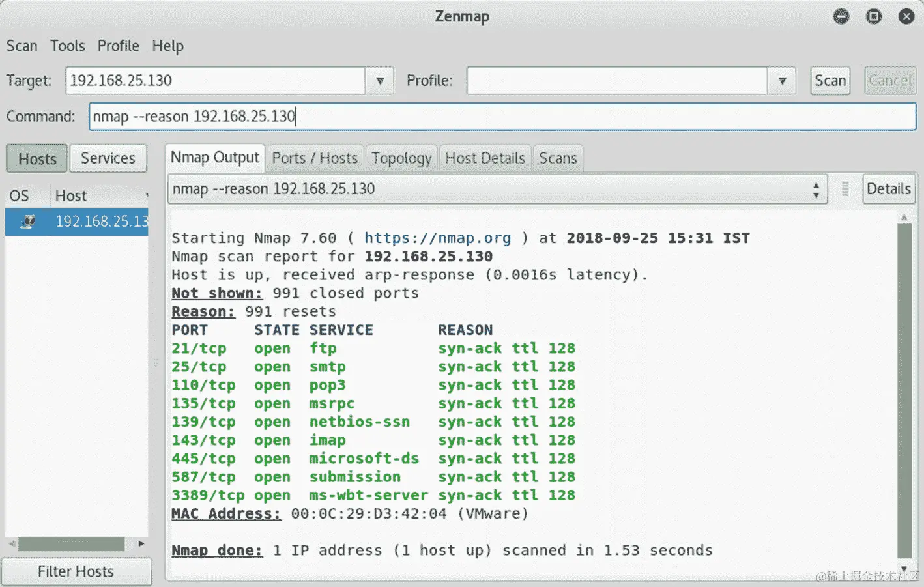Switch to the Scans tab

(558, 158)
